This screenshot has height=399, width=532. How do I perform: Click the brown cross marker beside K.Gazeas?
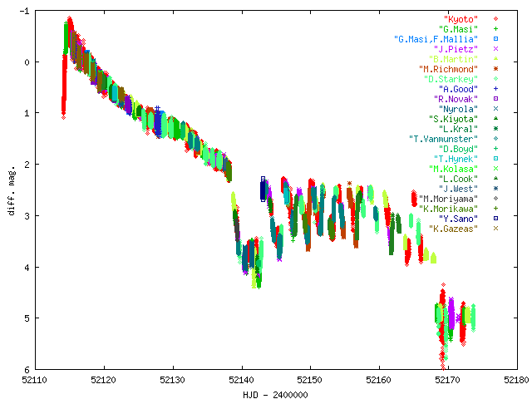click(495, 229)
